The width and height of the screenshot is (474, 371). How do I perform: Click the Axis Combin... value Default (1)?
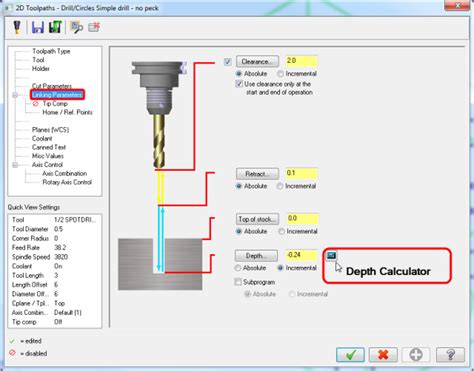coord(68,313)
